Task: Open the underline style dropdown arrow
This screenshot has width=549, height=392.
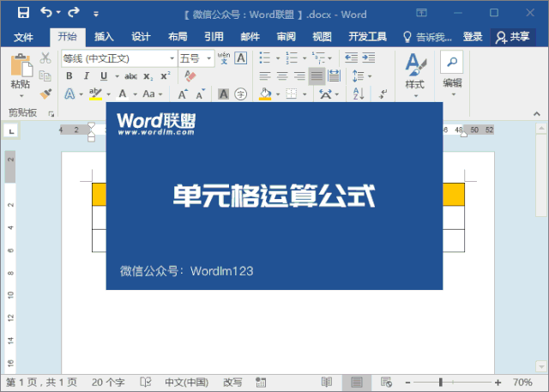Action: [x=117, y=76]
